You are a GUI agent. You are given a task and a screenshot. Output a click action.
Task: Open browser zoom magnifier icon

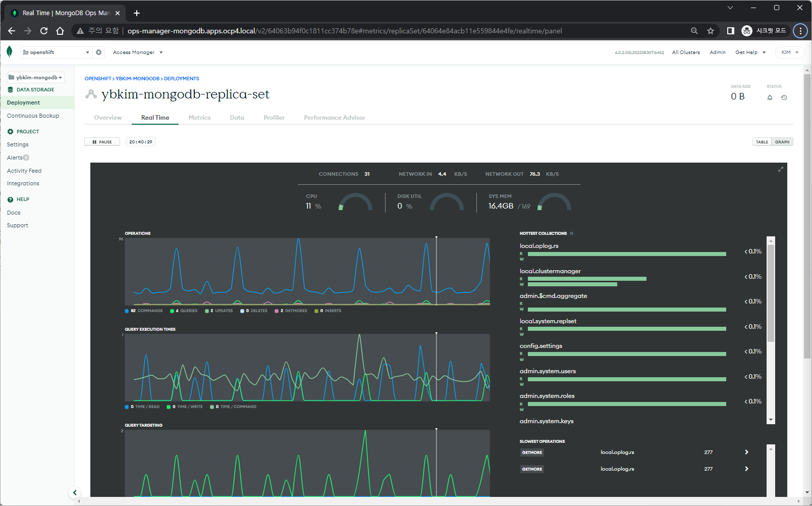(x=694, y=31)
